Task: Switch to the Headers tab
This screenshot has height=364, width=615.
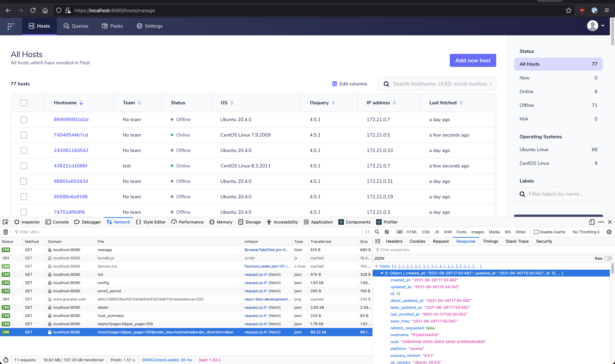Action: click(x=394, y=241)
